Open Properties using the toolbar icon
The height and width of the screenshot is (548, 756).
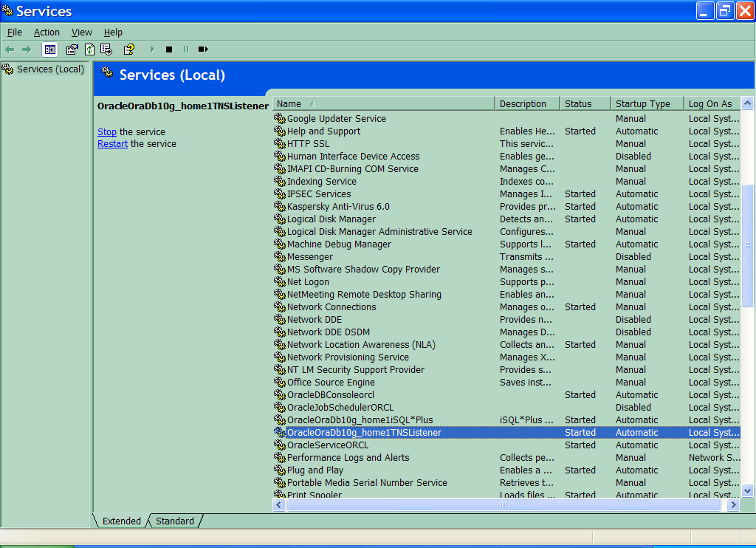click(72, 49)
